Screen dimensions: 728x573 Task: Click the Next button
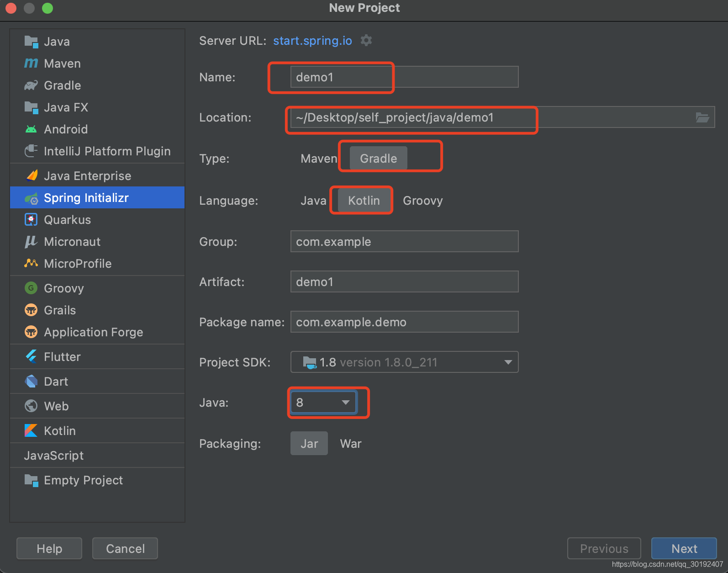684,548
